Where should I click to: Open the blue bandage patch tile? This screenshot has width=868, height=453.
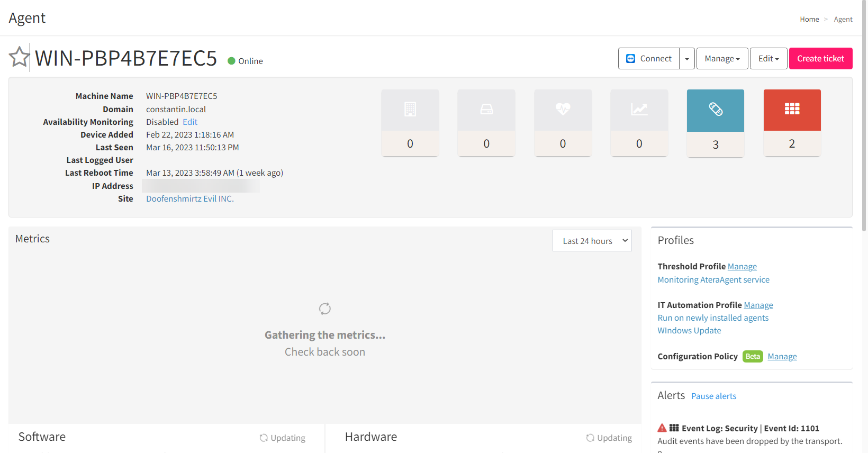click(x=715, y=123)
